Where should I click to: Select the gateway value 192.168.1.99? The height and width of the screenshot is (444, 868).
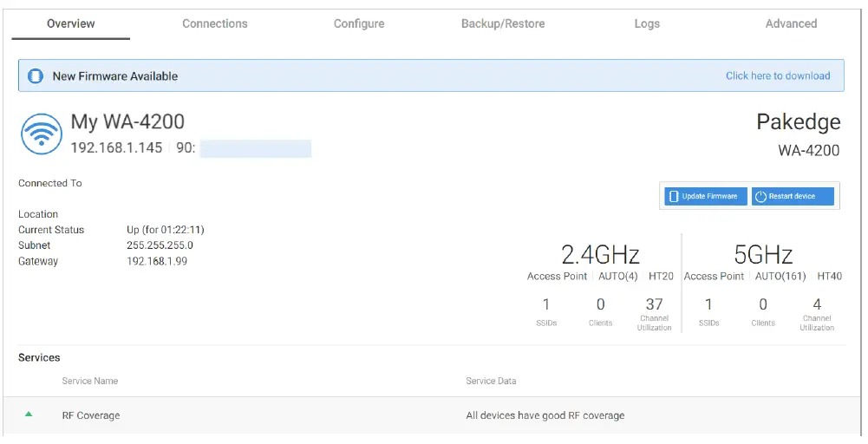[x=157, y=261]
